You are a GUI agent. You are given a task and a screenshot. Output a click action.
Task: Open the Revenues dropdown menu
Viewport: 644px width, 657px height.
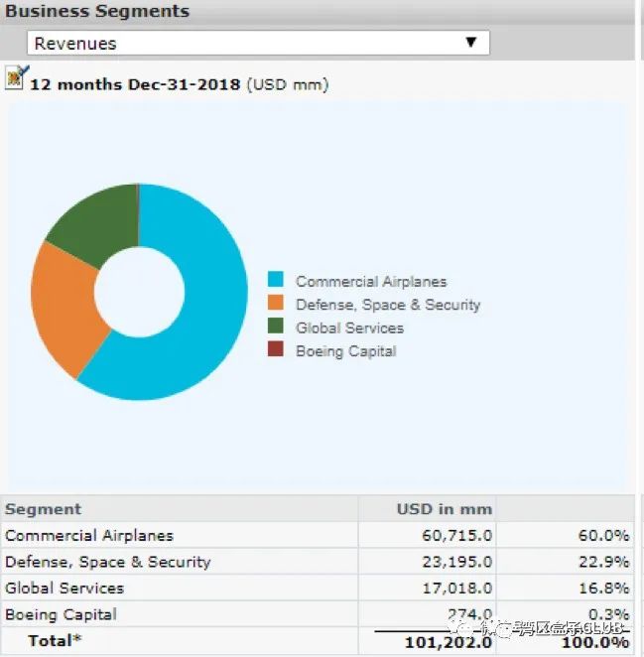pos(258,43)
